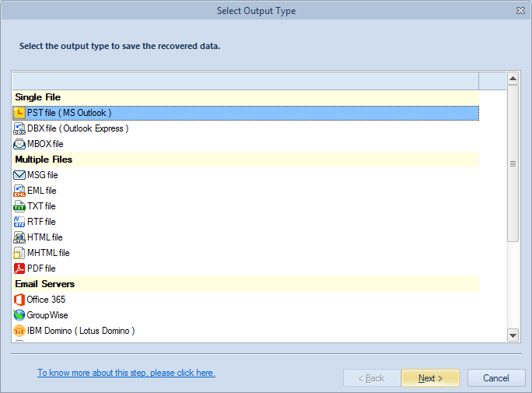Open the 'To know more about this step' link
532x393 pixels.
(126, 373)
